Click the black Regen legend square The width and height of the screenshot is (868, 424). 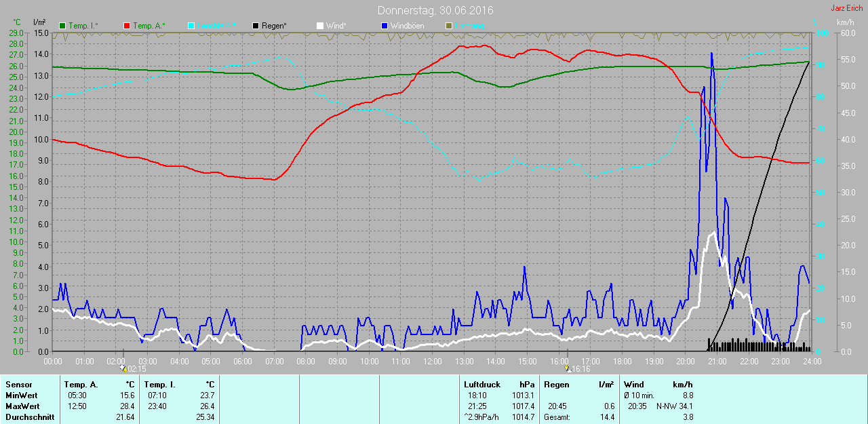pyautogui.click(x=256, y=26)
